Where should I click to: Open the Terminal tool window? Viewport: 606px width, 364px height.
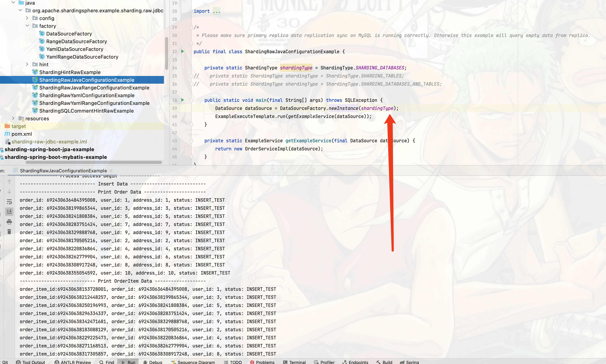(294, 362)
